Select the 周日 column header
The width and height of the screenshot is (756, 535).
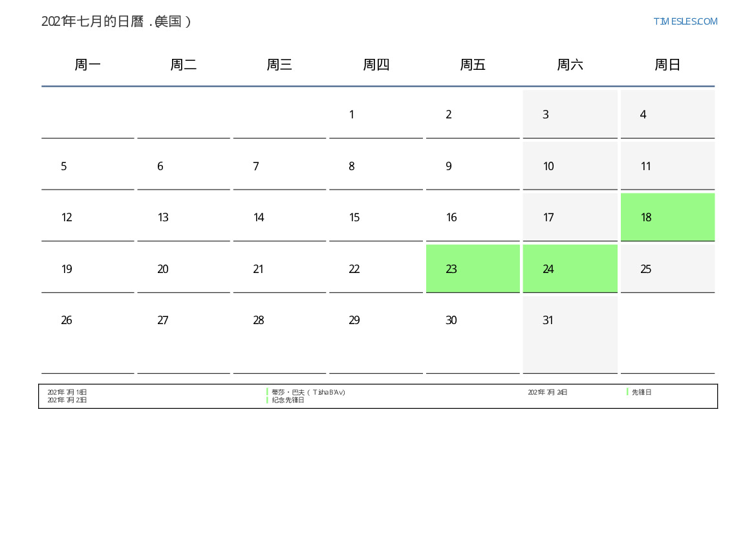[667, 65]
